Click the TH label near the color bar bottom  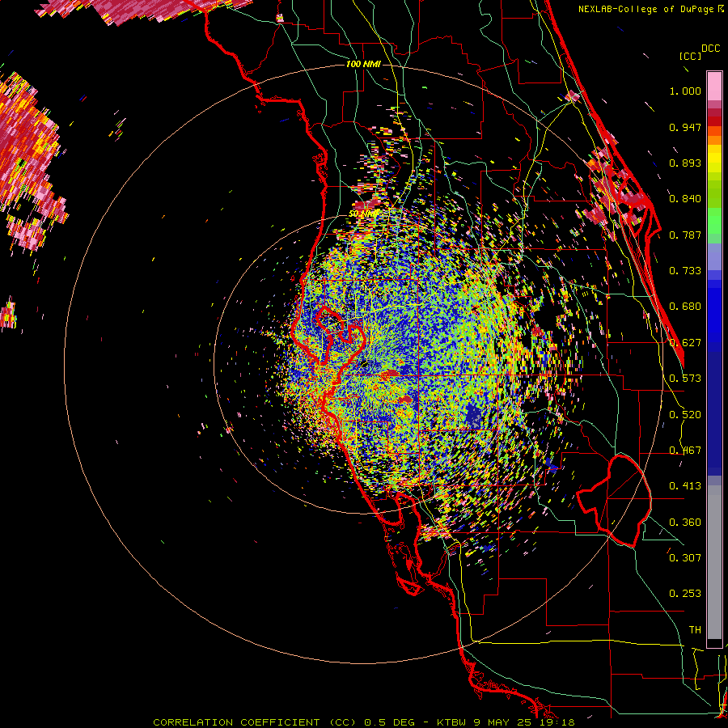click(x=695, y=630)
